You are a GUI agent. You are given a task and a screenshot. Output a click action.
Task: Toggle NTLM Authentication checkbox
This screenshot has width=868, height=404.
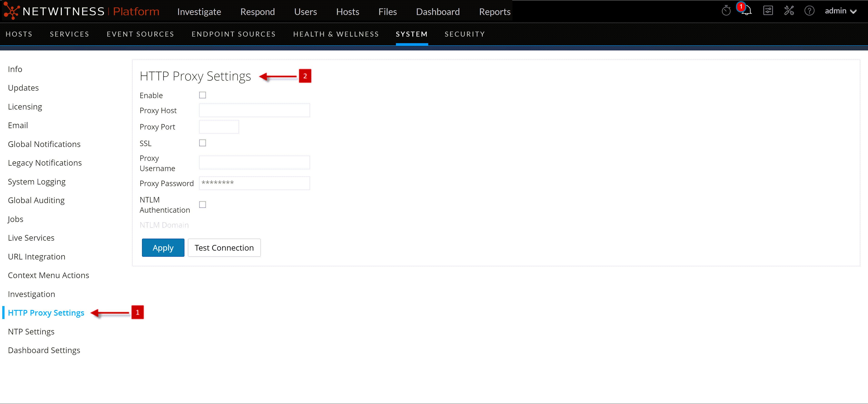pyautogui.click(x=202, y=205)
